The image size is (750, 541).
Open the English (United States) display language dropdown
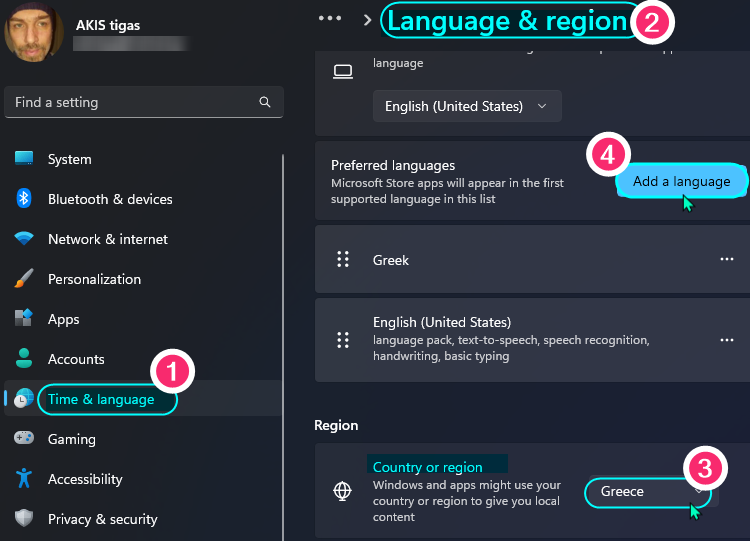point(466,106)
